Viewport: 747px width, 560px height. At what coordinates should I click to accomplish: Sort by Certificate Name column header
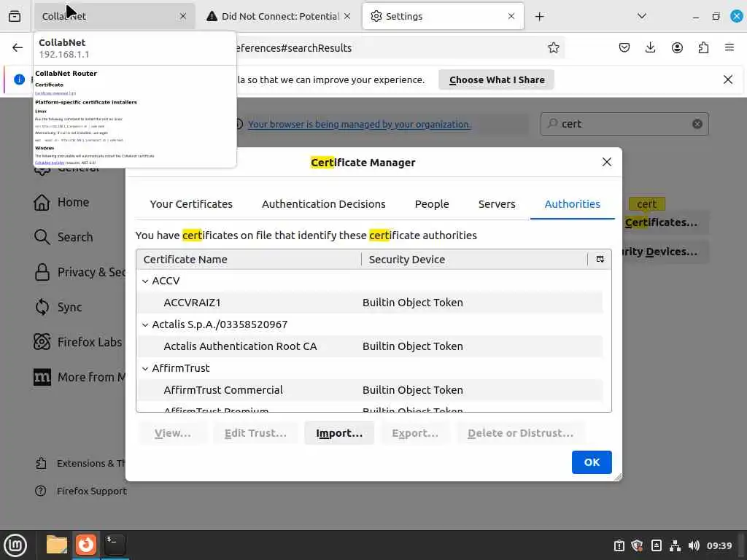pos(249,260)
